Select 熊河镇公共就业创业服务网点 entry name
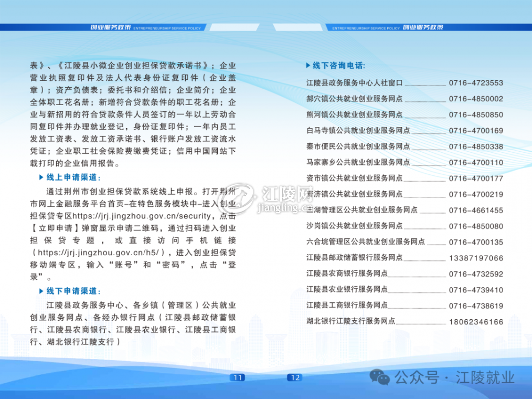Screen dimensions: 532x399 (x=354, y=115)
